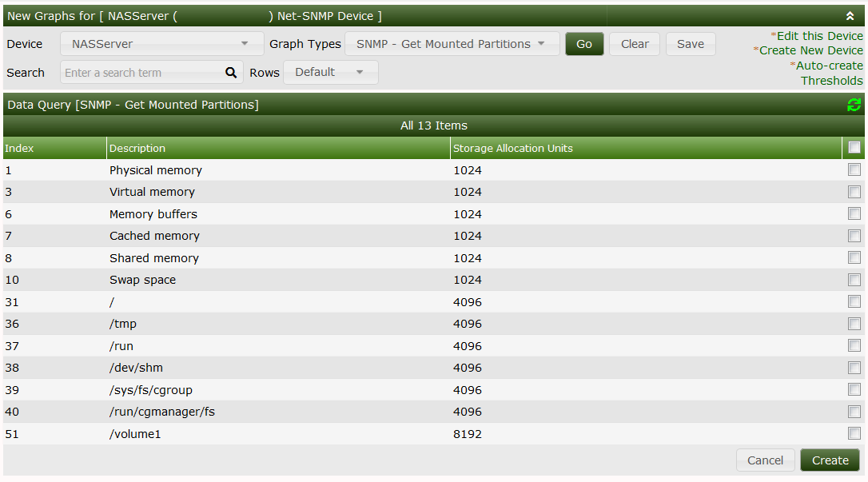
Task: Click the Create button
Action: tap(830, 460)
